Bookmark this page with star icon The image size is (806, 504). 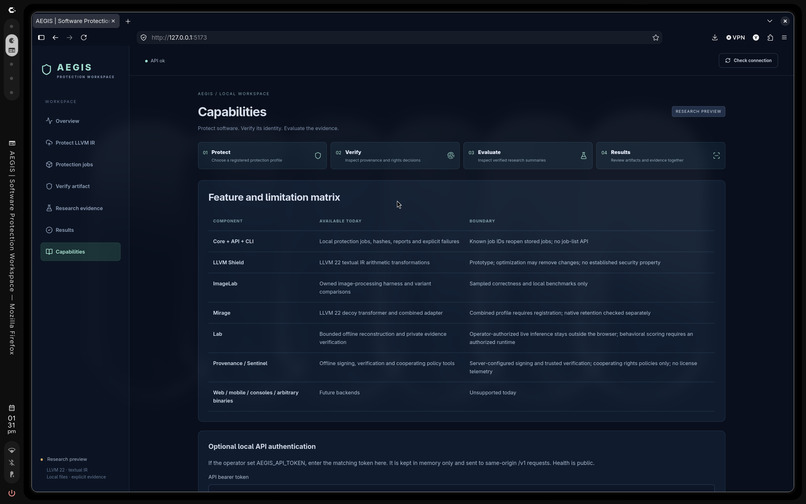coord(655,38)
